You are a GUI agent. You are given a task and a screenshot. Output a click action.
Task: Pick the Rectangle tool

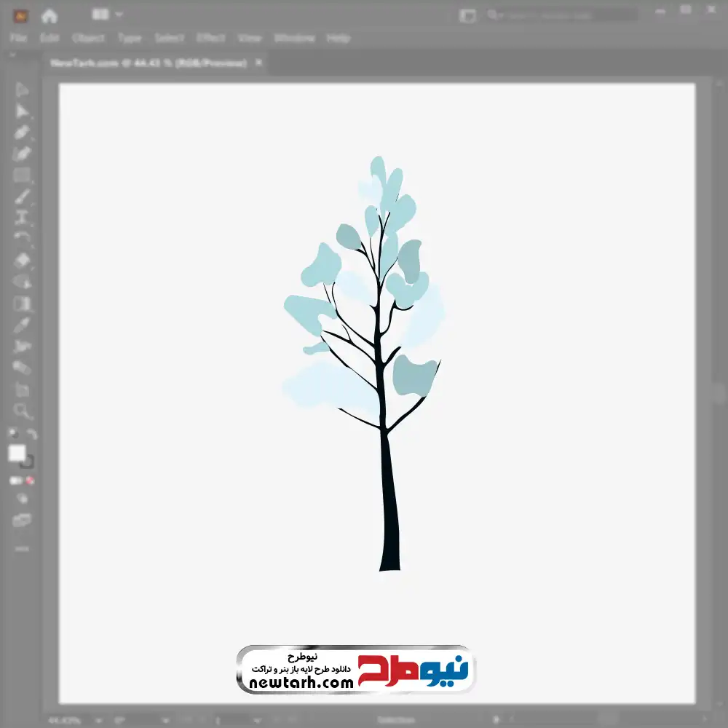[x=22, y=175]
